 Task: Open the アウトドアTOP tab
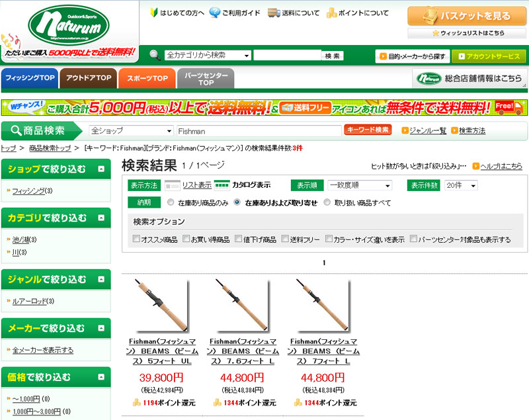pos(89,78)
